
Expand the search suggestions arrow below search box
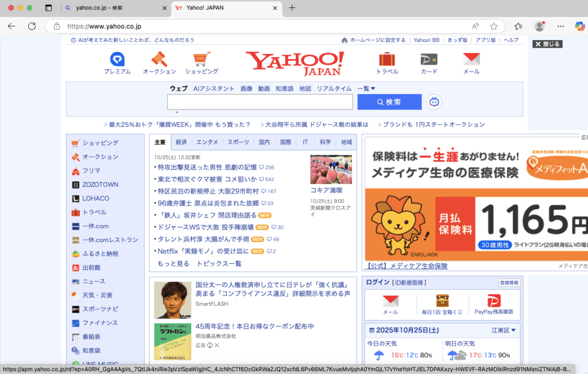point(177,112)
